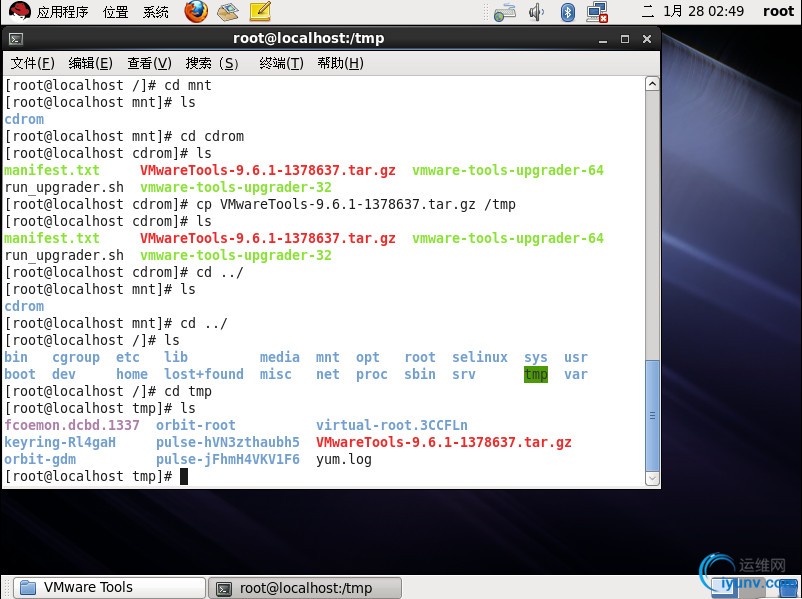The height and width of the screenshot is (599, 802).
Task: Switch to root@localhost:/tmp taskbar window
Action: point(305,588)
